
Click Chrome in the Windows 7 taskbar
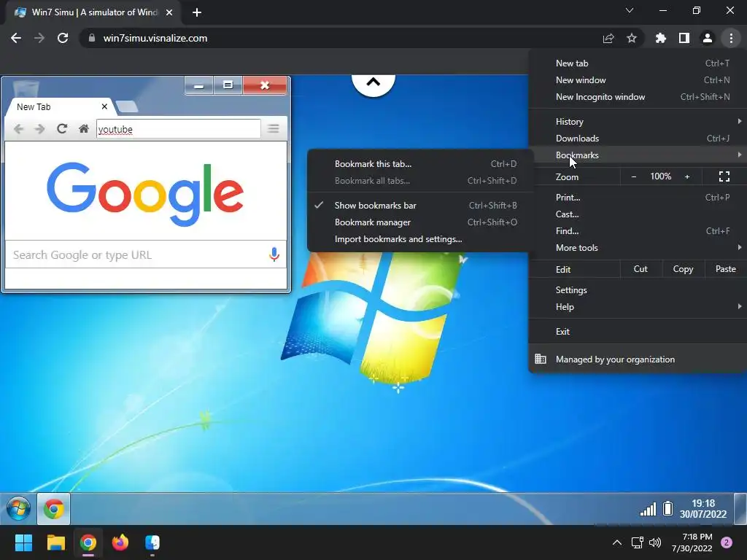pos(54,508)
